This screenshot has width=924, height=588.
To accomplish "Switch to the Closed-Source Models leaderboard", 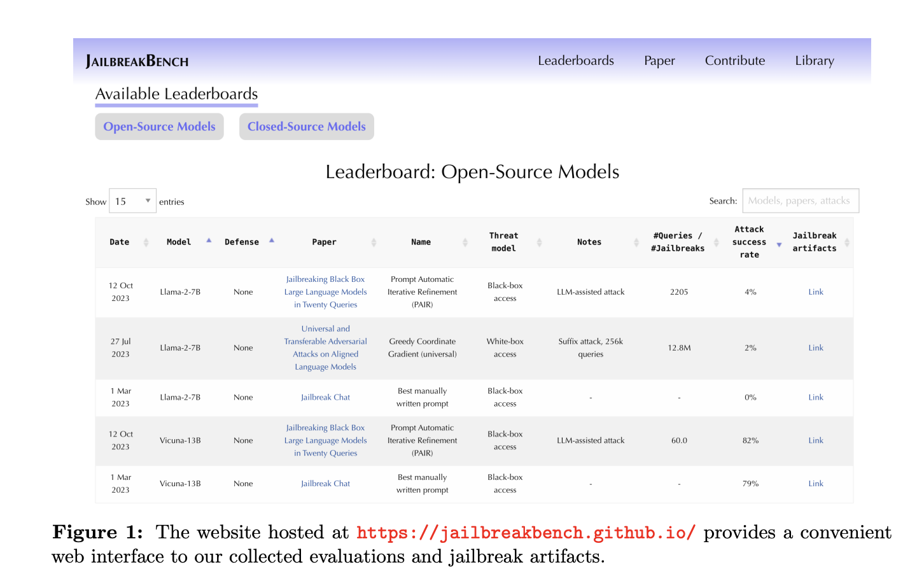I will click(x=306, y=126).
